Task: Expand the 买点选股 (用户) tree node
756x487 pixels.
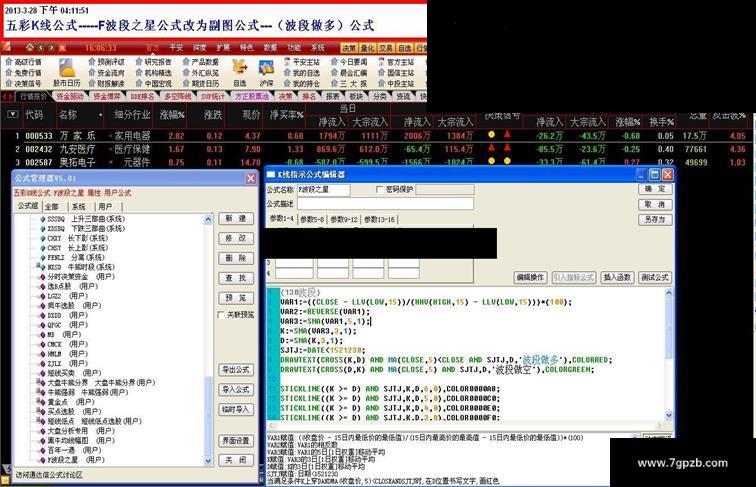Action: coord(37,410)
